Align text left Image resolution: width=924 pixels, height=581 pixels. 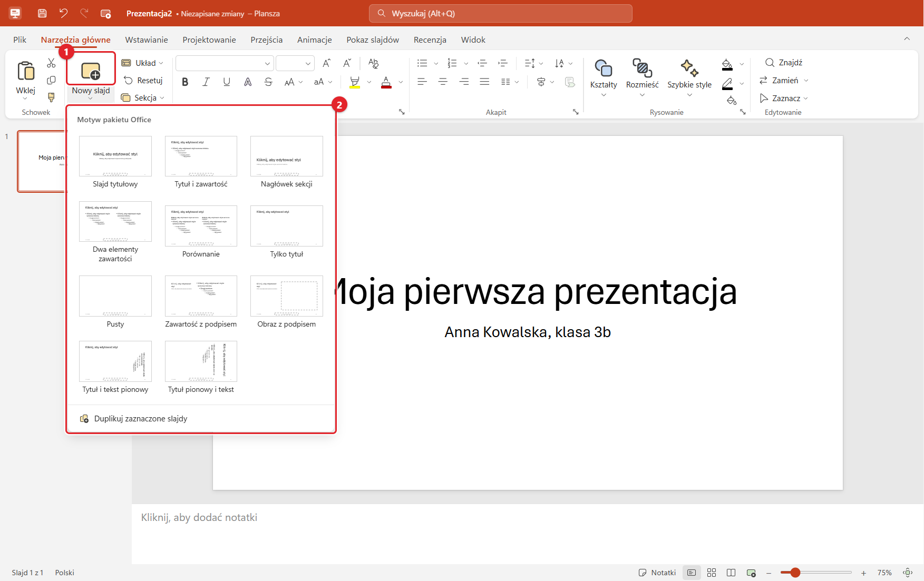422,82
